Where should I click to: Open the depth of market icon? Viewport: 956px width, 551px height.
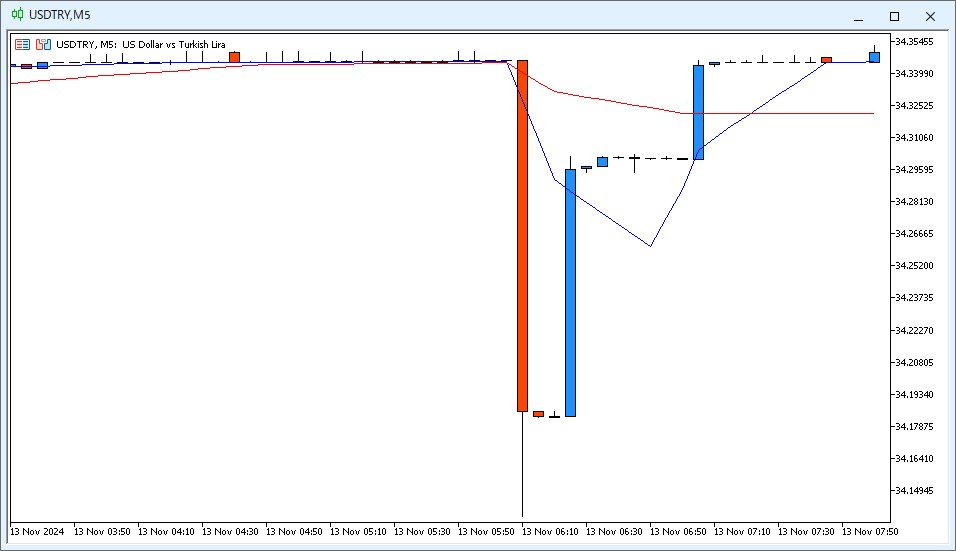coord(43,44)
